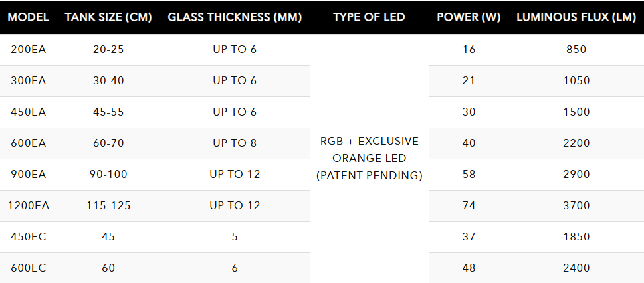
Task: Select the 90-100 tank size cell
Action: (108, 174)
